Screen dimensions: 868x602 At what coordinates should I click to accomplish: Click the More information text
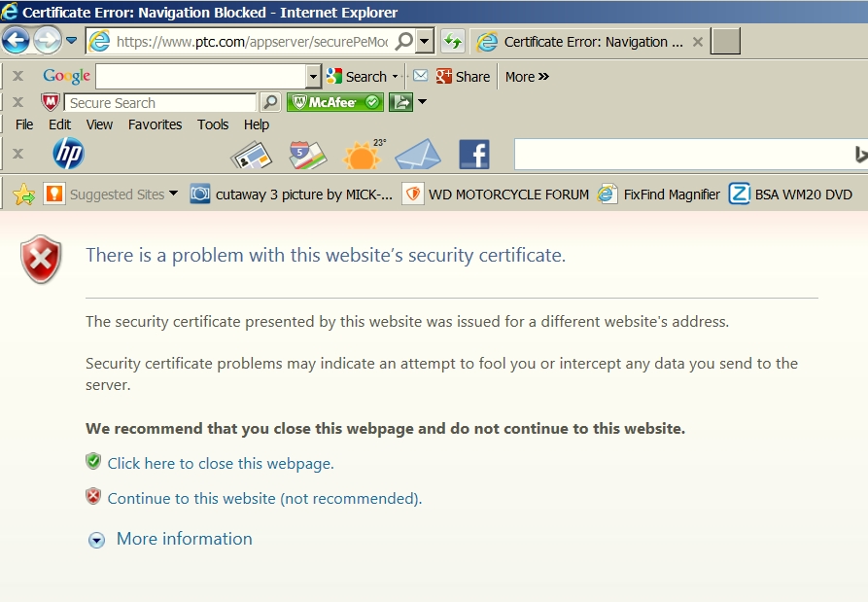pos(185,539)
